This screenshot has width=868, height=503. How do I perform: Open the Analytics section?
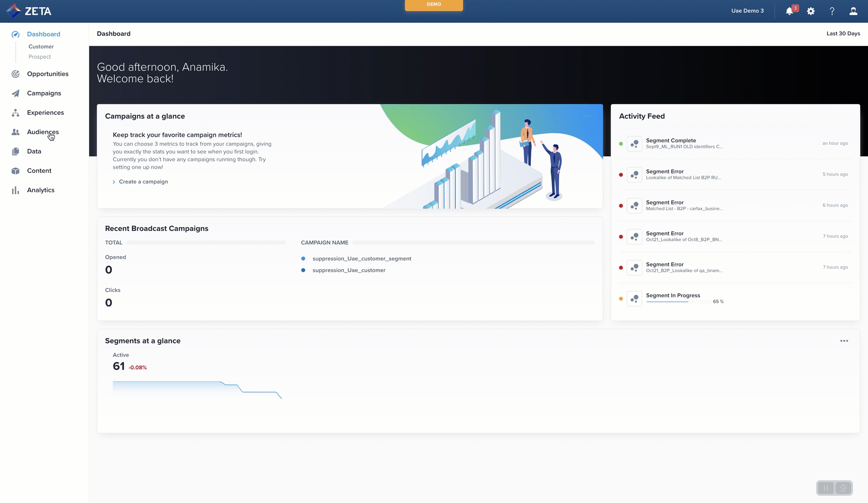click(41, 190)
